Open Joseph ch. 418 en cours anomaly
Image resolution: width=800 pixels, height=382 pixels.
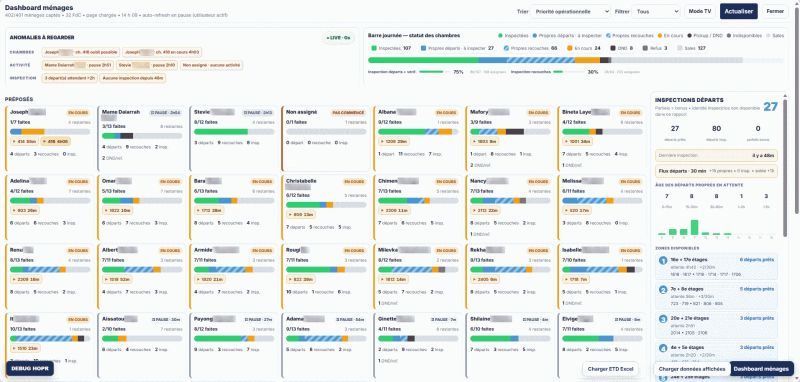click(x=162, y=52)
